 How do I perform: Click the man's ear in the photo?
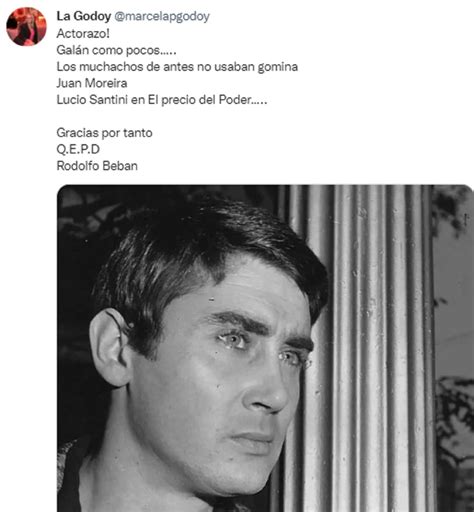[x=110, y=347]
